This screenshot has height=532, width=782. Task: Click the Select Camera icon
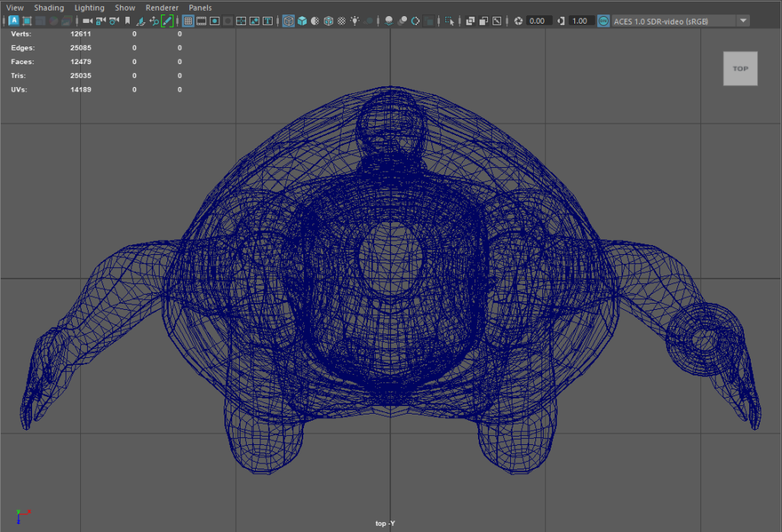coord(87,21)
